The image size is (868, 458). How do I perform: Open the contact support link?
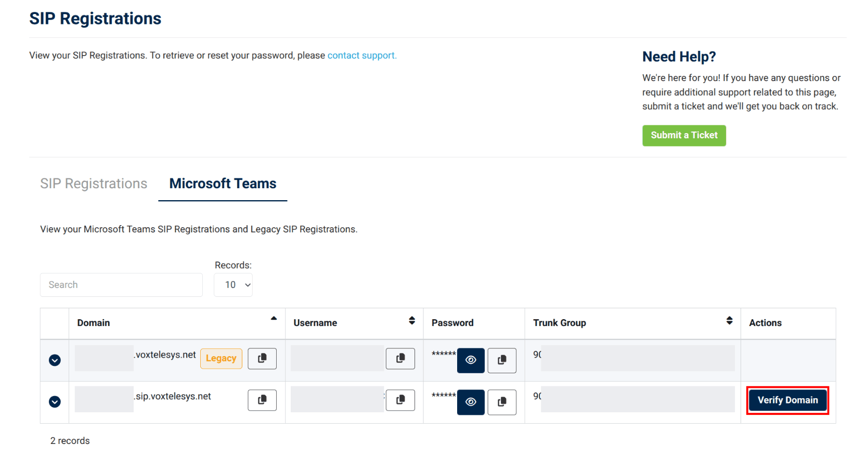[362, 56]
